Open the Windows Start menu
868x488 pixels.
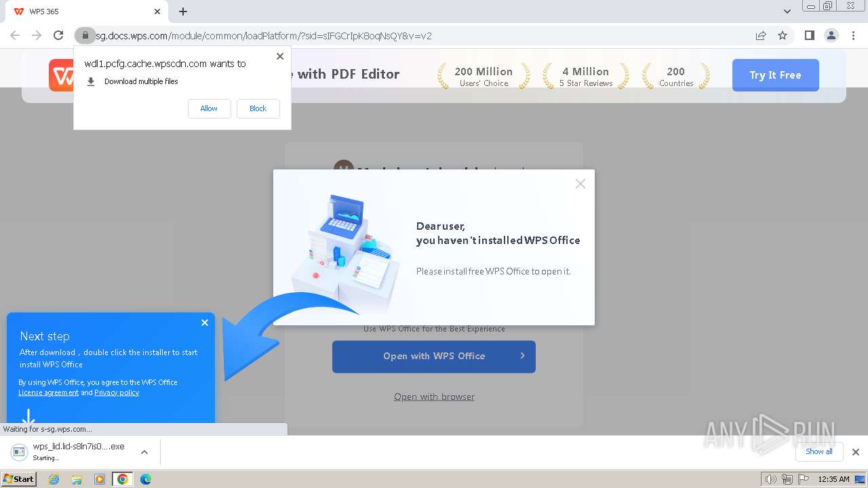click(18, 479)
